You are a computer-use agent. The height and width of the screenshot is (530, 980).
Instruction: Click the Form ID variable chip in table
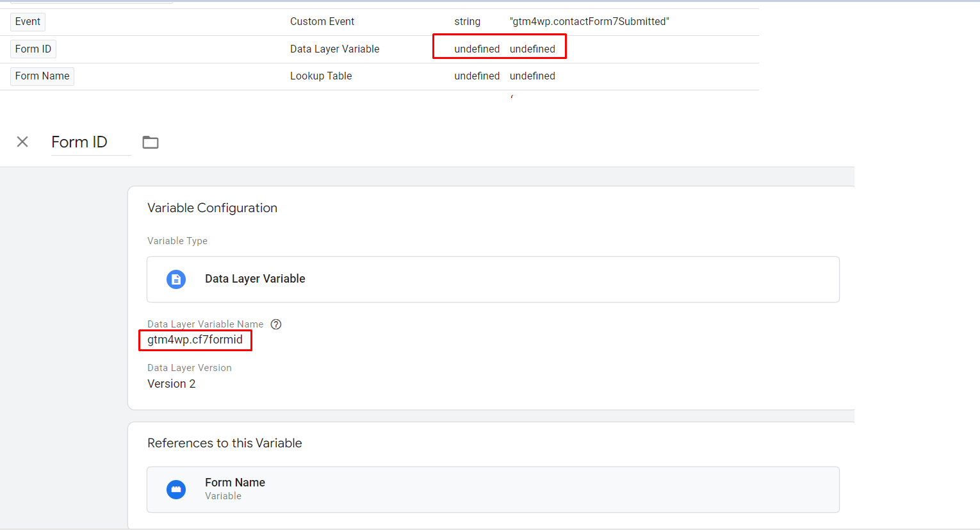click(x=33, y=49)
